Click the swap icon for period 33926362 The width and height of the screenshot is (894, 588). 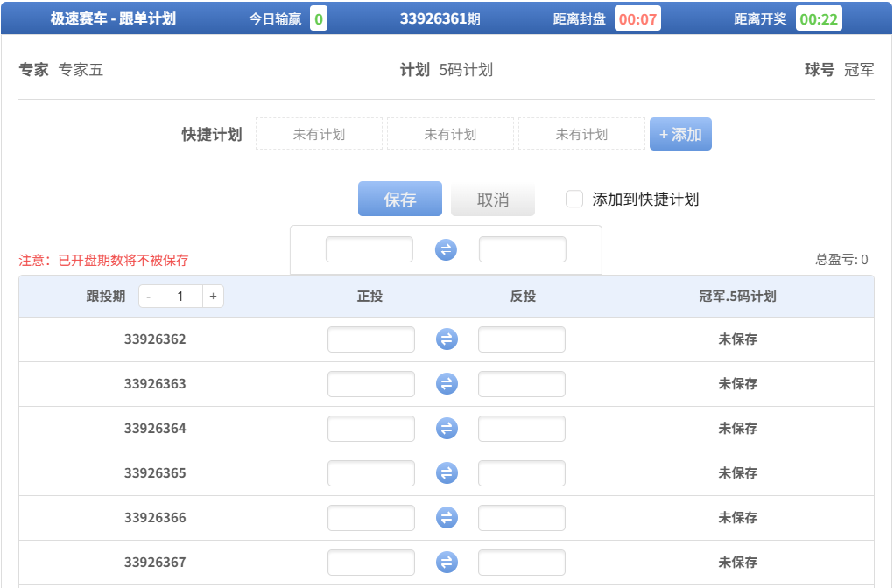pyautogui.click(x=446, y=339)
